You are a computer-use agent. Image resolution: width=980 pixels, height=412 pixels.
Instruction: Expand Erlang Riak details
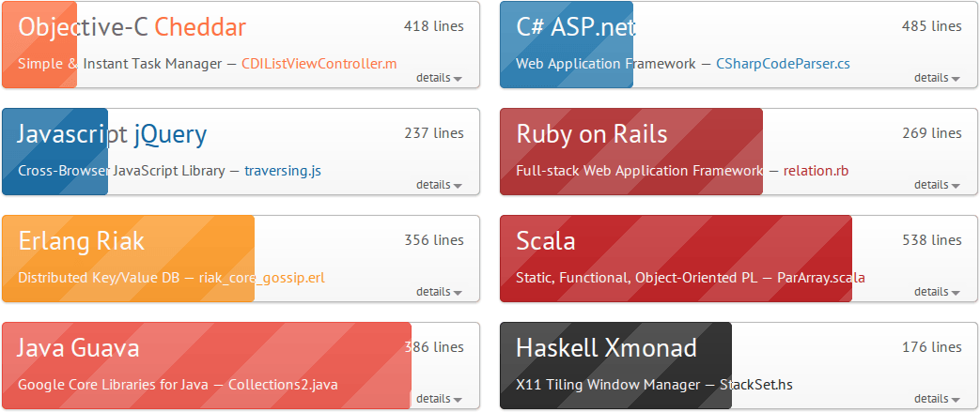438,292
